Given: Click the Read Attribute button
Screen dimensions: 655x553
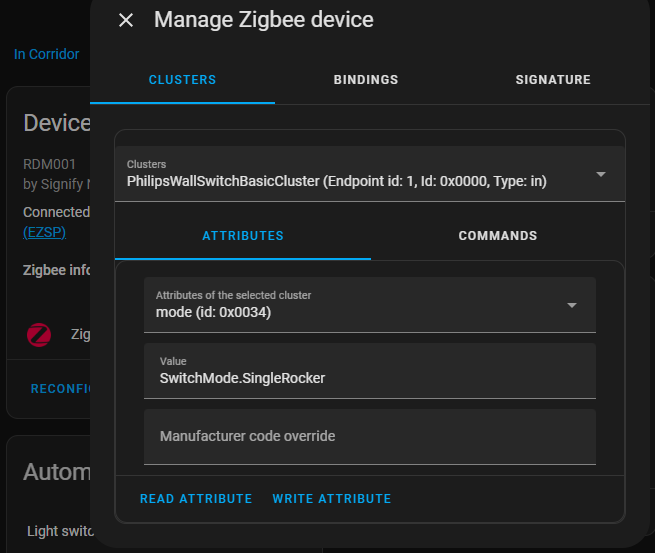Looking at the screenshot, I should click(196, 498).
